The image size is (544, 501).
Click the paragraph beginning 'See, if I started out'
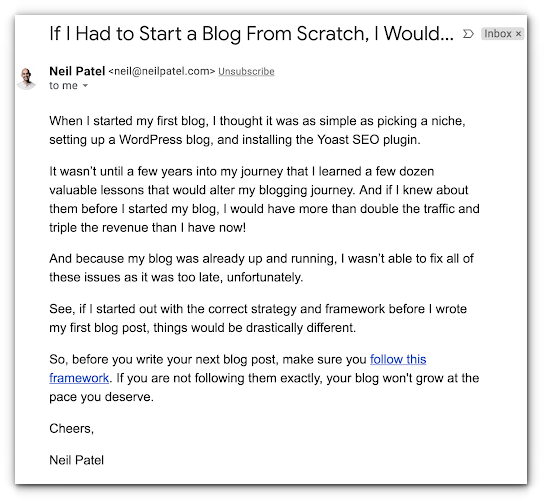click(x=258, y=318)
